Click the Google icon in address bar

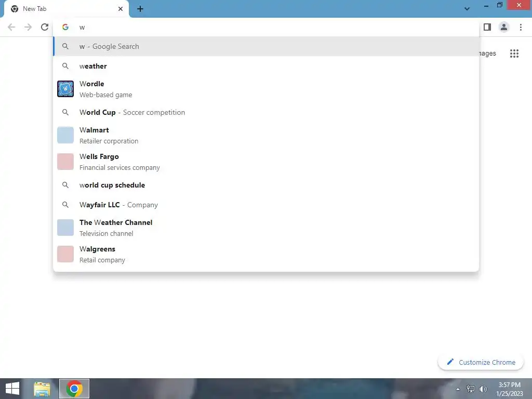(x=65, y=27)
